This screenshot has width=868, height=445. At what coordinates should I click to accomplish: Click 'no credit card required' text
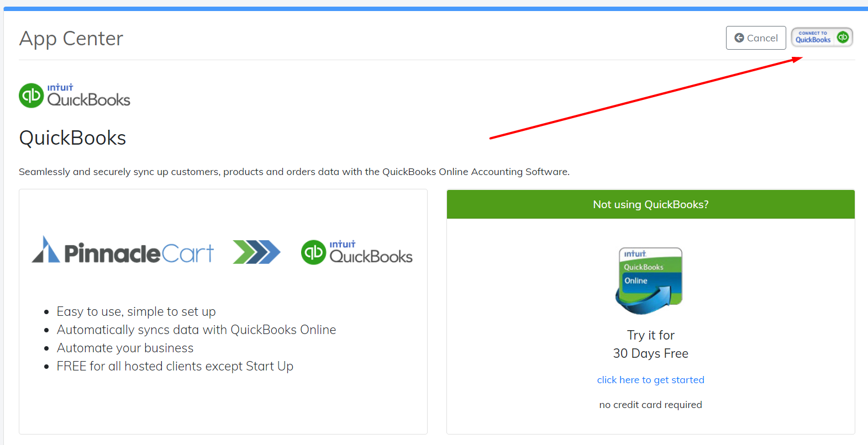pos(650,405)
